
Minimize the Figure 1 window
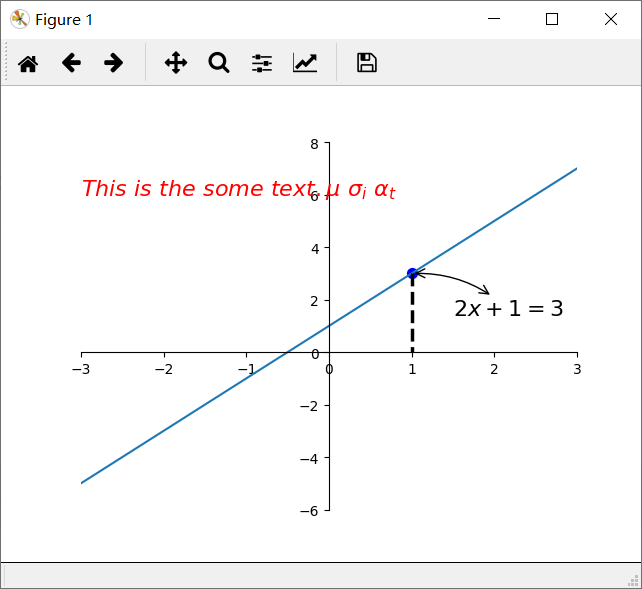coord(494,19)
